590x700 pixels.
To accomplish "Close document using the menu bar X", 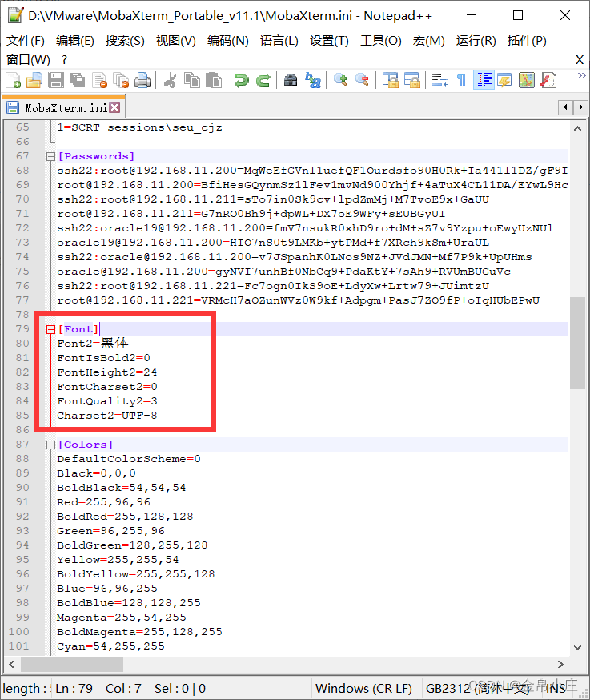I will click(580, 59).
